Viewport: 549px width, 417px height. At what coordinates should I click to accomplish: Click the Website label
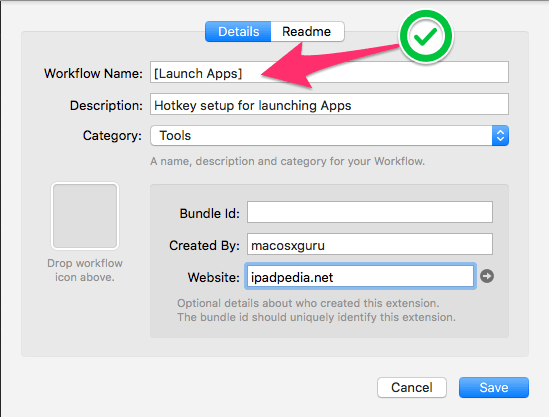(x=214, y=277)
